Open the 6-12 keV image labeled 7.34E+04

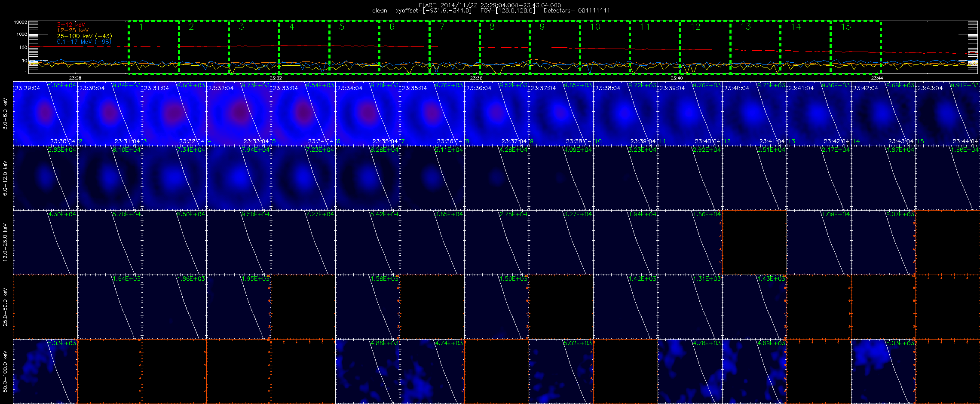point(174,178)
